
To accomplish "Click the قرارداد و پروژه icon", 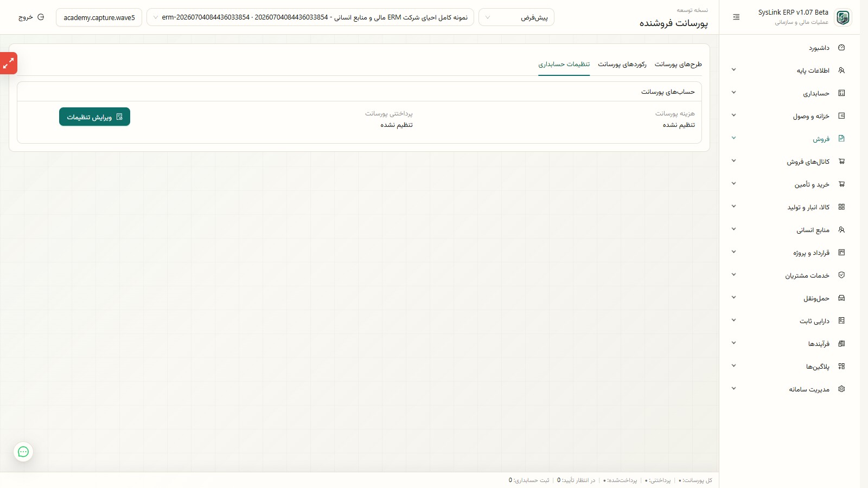I will coord(841,253).
